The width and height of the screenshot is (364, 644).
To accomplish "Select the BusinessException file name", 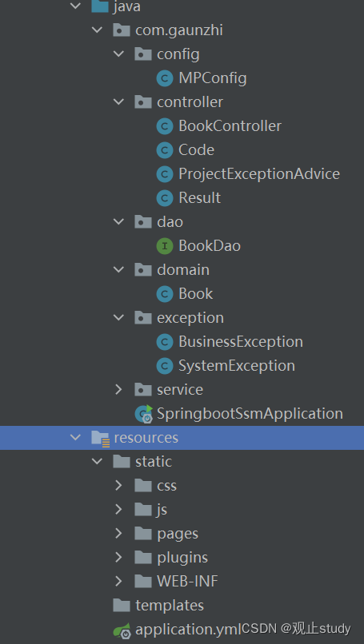I will coord(241,342).
